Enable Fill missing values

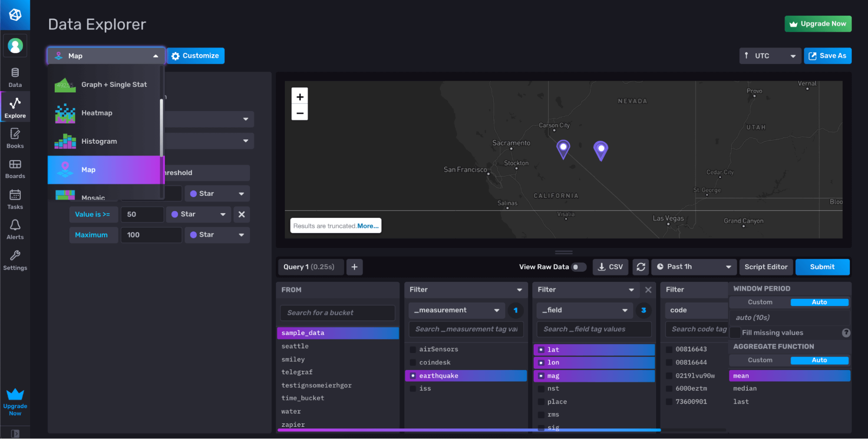(x=735, y=333)
